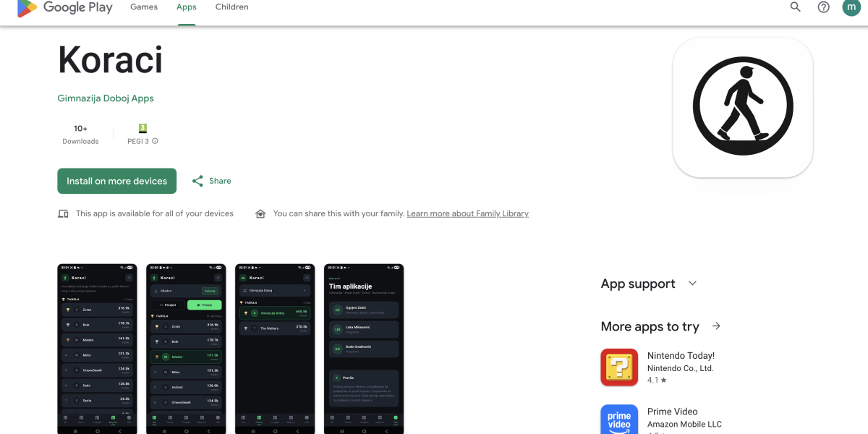Image resolution: width=868 pixels, height=434 pixels.
Task: Open the help question mark icon
Action: click(x=823, y=7)
